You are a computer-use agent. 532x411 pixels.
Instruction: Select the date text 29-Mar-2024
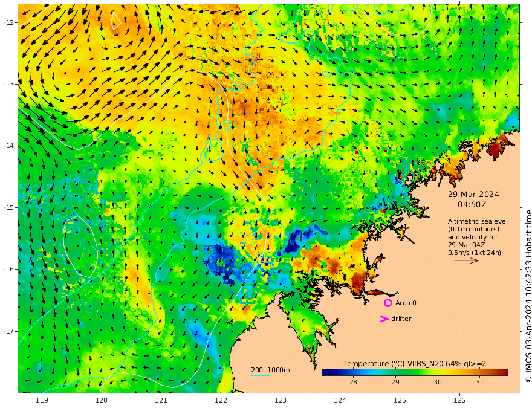[x=473, y=194]
